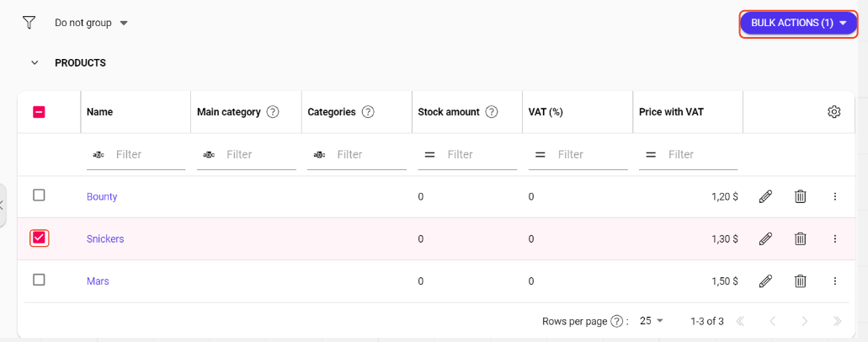Viewport: 868px width, 342px height.
Task: Open Snickers row more-options menu
Action: [x=835, y=239]
